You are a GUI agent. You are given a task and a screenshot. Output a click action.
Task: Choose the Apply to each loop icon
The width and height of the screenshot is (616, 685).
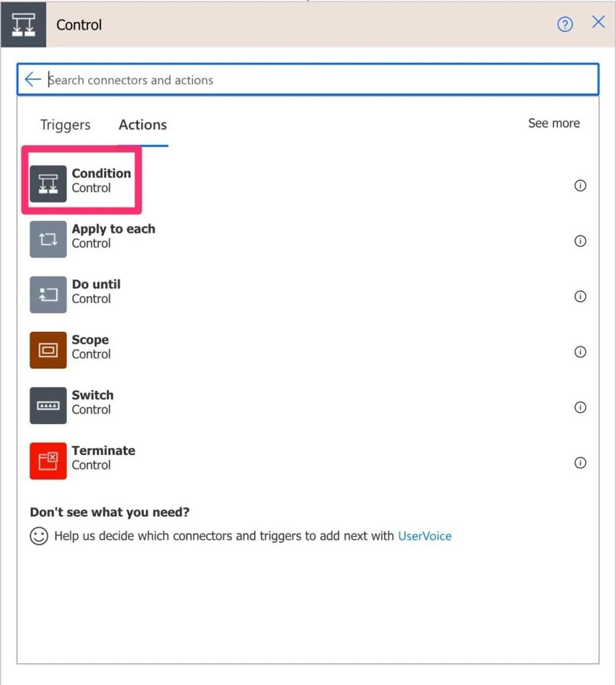48,240
